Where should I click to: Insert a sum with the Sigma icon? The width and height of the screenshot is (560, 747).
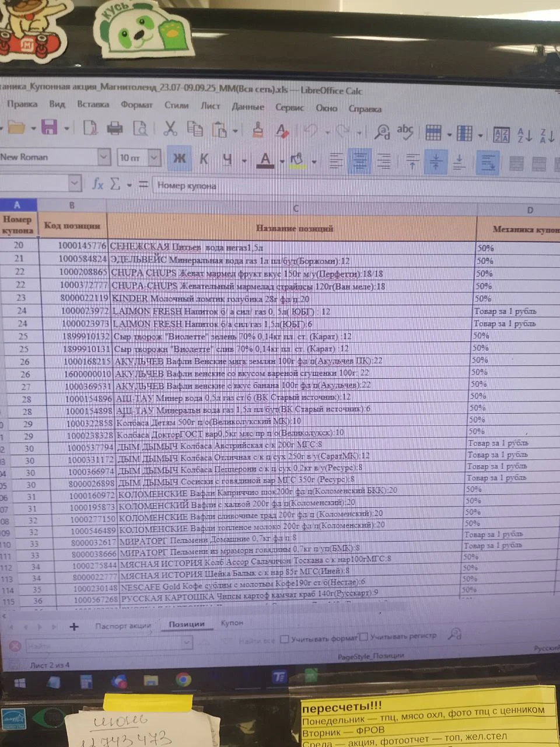[115, 184]
